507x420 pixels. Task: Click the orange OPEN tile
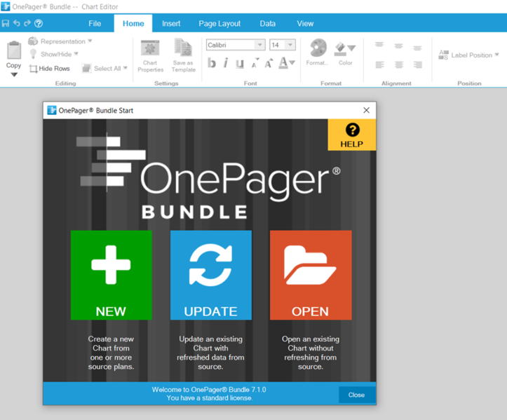coord(311,275)
